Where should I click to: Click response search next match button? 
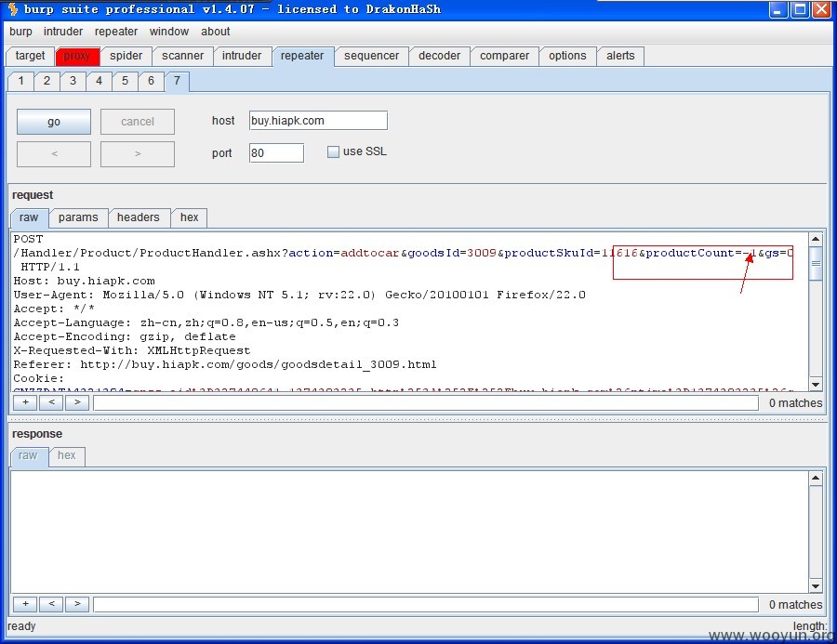click(77, 604)
